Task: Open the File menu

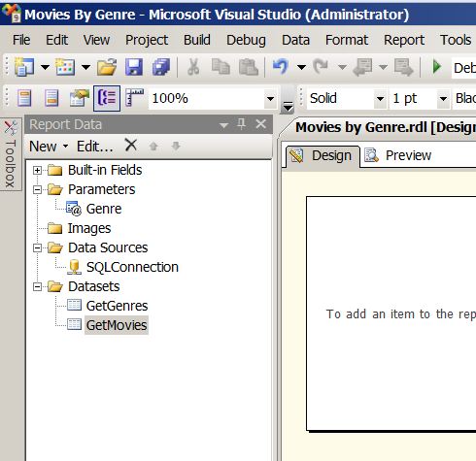Action: pos(21,40)
